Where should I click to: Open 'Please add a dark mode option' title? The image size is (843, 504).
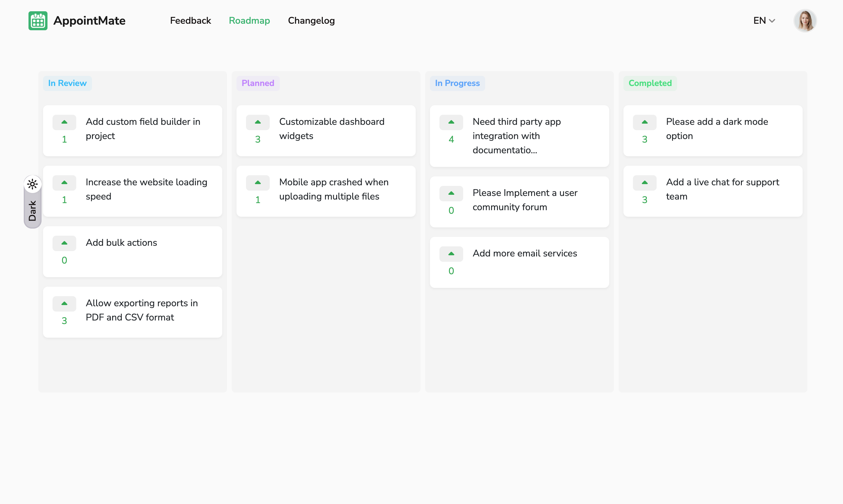coord(717,129)
